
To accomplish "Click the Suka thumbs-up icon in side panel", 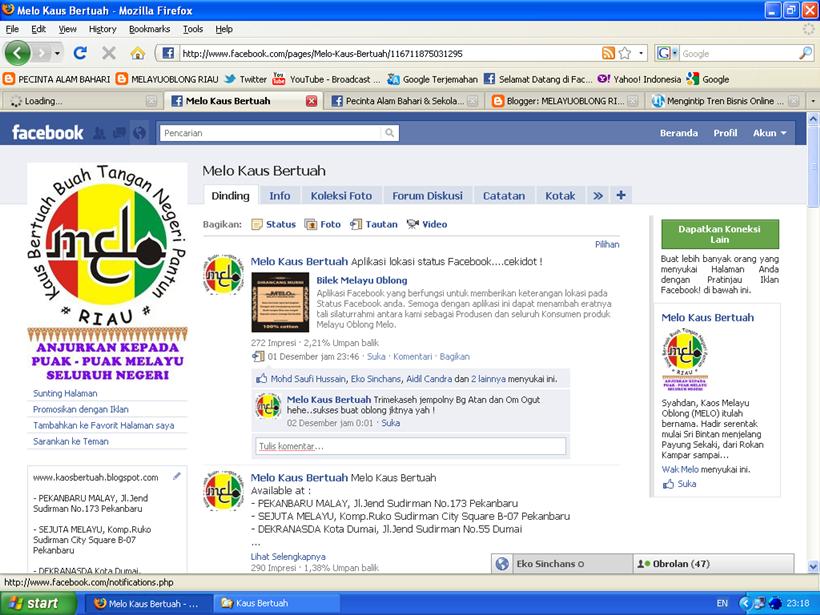I will click(x=668, y=484).
